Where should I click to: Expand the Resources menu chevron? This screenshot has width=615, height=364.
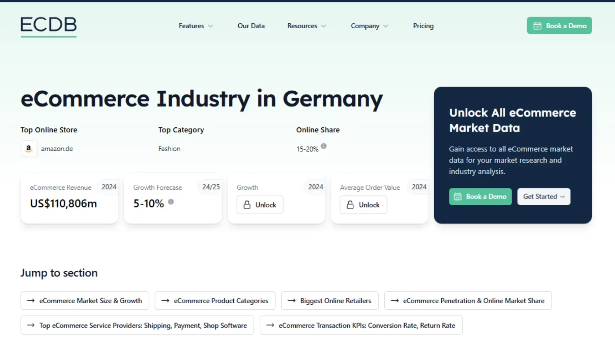[x=324, y=26]
